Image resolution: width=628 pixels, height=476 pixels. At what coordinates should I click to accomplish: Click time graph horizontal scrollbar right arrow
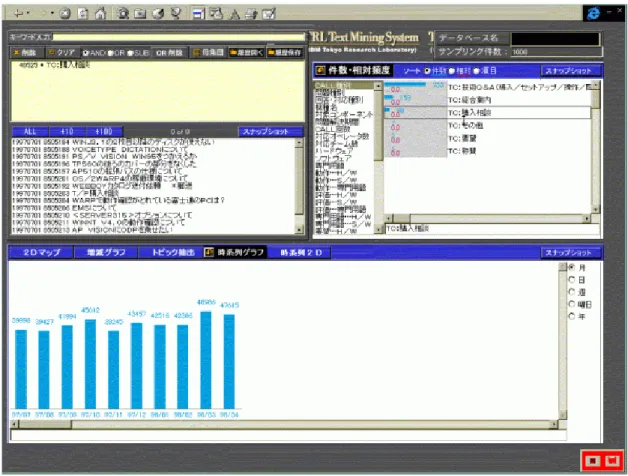click(555, 424)
